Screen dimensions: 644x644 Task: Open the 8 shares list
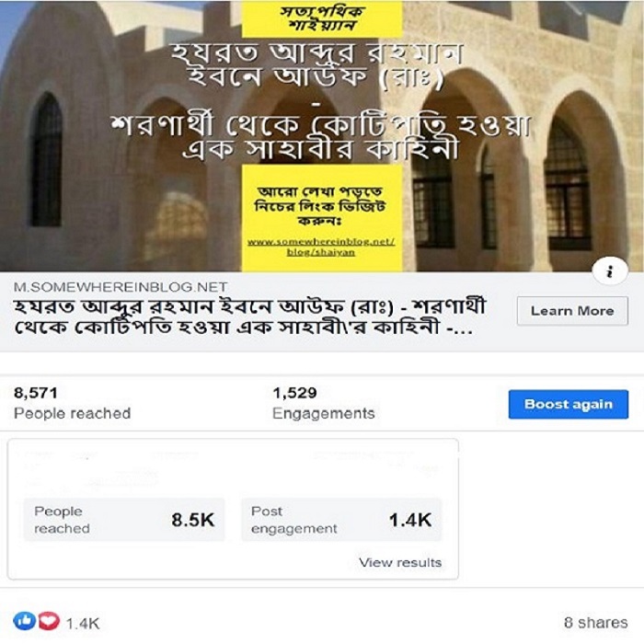pyautogui.click(x=595, y=622)
